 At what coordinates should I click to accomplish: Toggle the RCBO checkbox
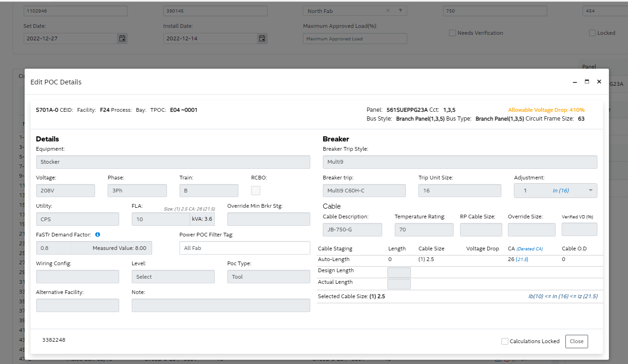click(x=256, y=191)
